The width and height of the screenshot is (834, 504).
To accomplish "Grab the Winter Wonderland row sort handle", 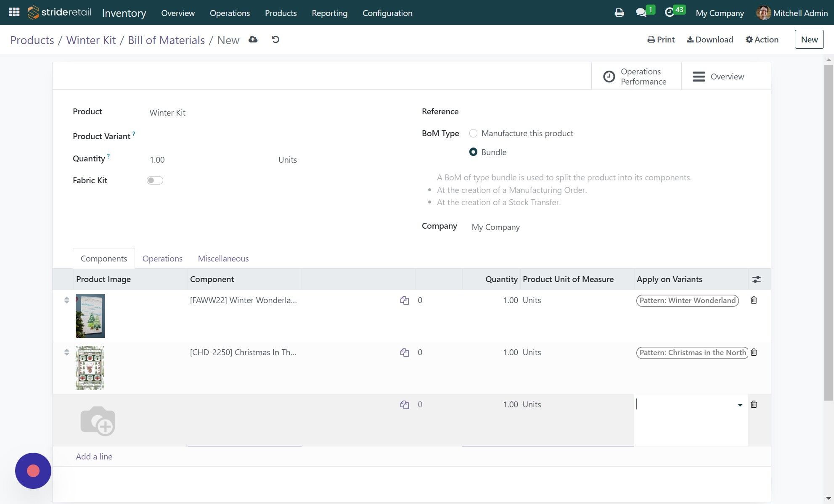I will [66, 300].
